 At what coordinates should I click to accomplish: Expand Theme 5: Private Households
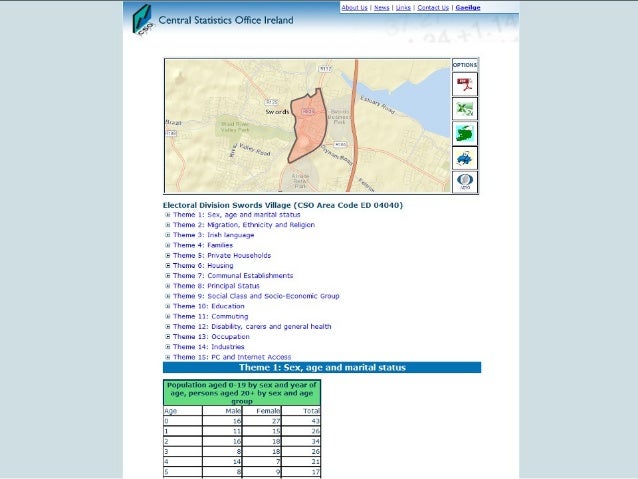(168, 255)
